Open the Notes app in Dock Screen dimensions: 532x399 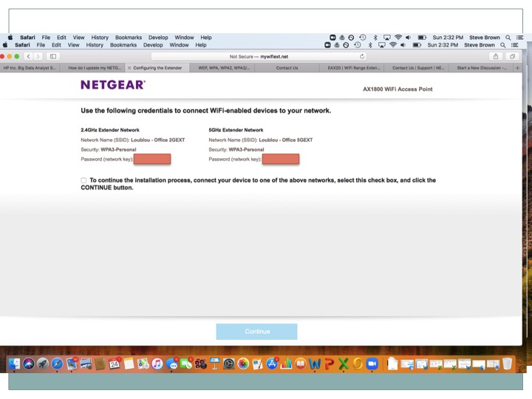tap(129, 364)
